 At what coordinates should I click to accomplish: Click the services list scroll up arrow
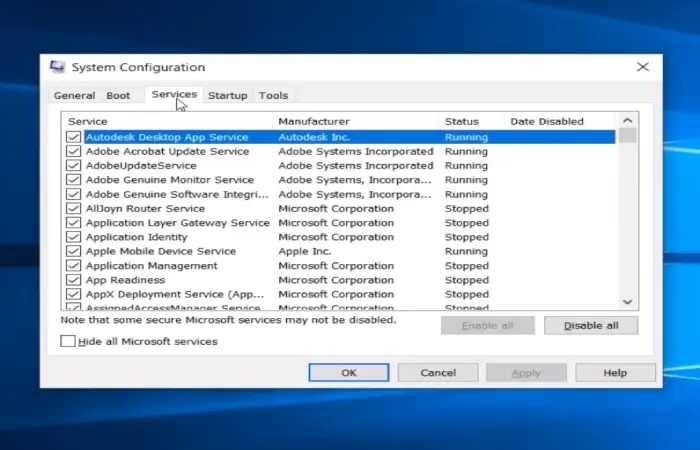[627, 121]
